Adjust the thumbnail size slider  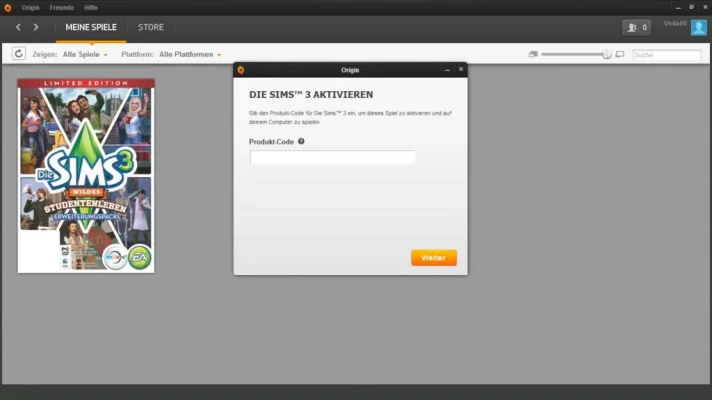(606, 54)
